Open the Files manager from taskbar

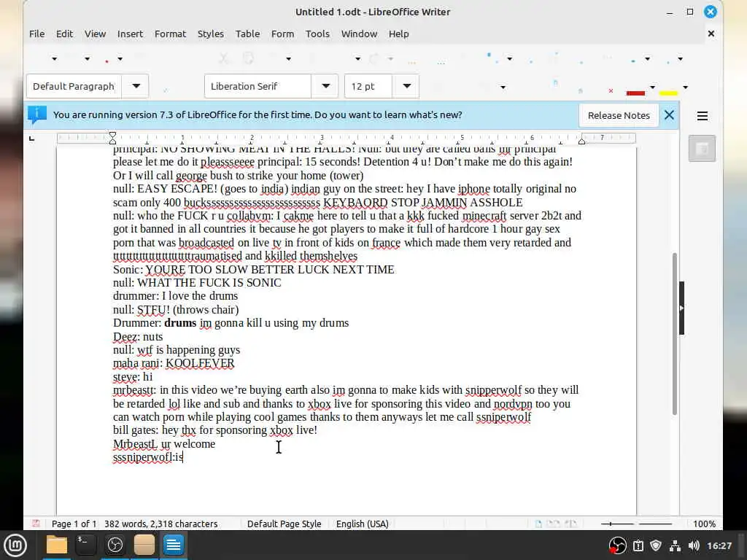pyautogui.click(x=57, y=545)
